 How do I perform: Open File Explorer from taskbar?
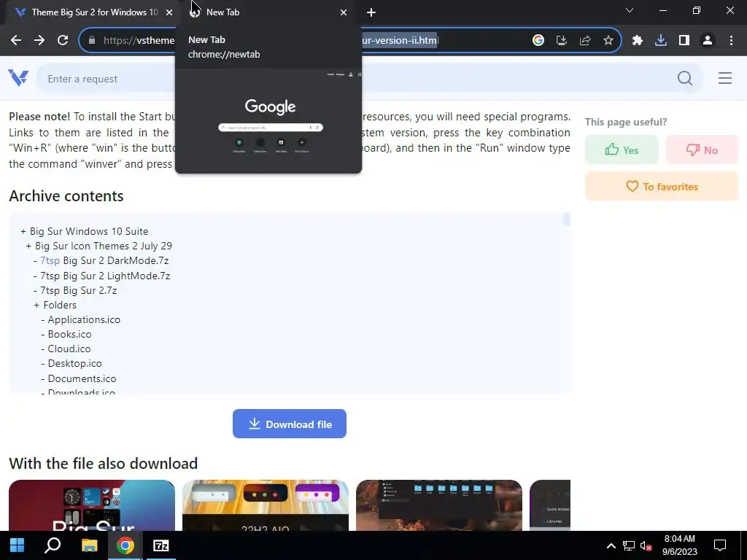click(x=89, y=545)
